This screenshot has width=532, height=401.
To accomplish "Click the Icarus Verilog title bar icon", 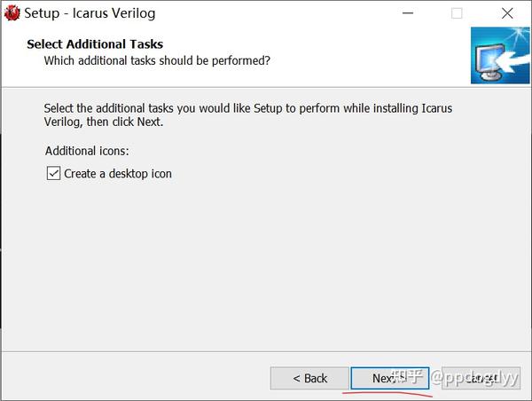I will click(12, 13).
